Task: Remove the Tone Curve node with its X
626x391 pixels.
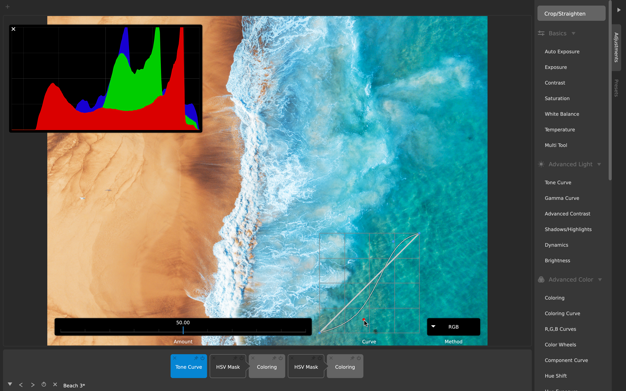Action: [174, 358]
